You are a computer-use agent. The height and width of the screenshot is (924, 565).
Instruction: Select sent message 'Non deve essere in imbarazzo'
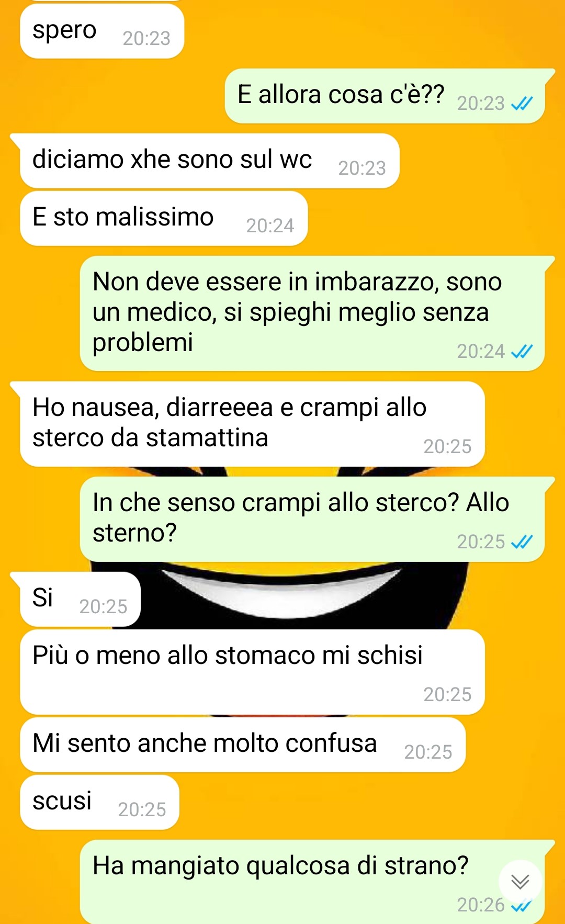tap(312, 313)
